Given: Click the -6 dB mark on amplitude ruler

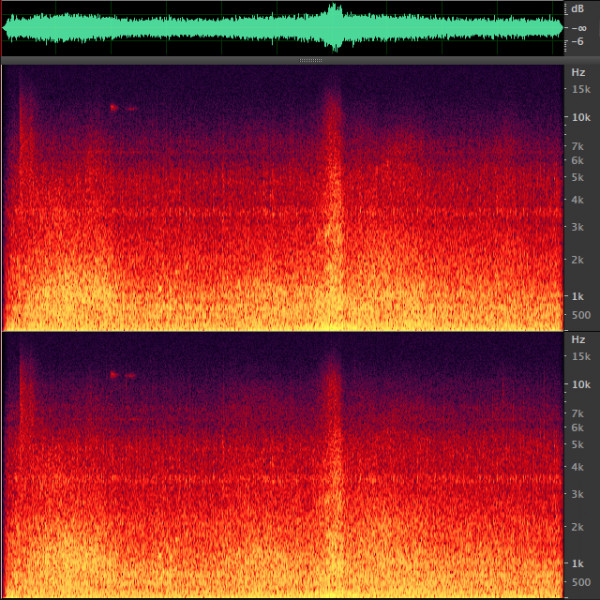Looking at the screenshot, I should click(x=578, y=42).
